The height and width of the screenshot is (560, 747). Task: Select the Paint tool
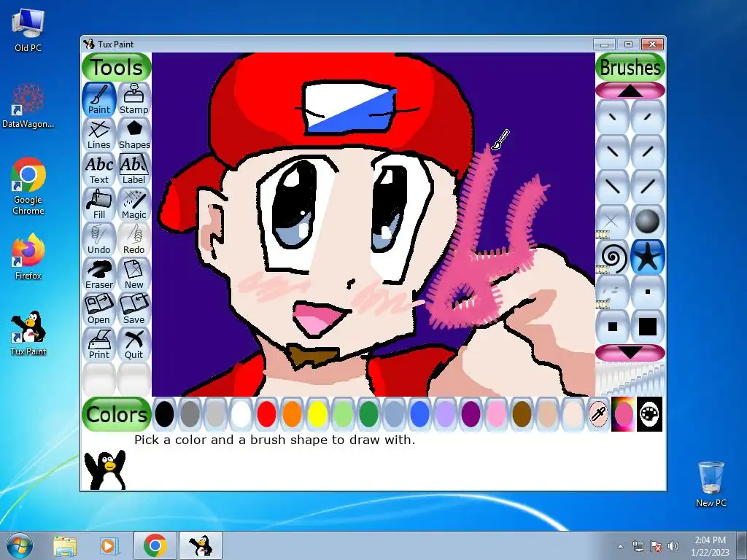99,99
